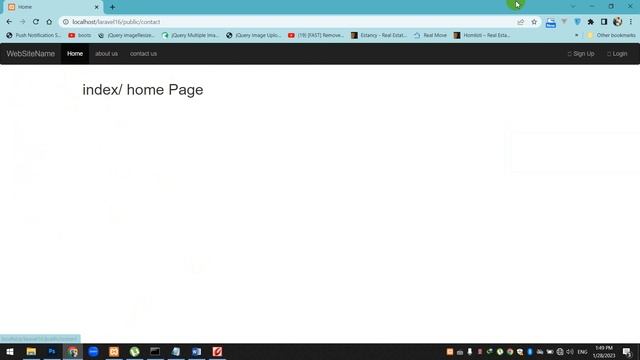The image size is (640, 360).
Task: Open XAMPP from the taskbar
Action: click(x=114, y=351)
